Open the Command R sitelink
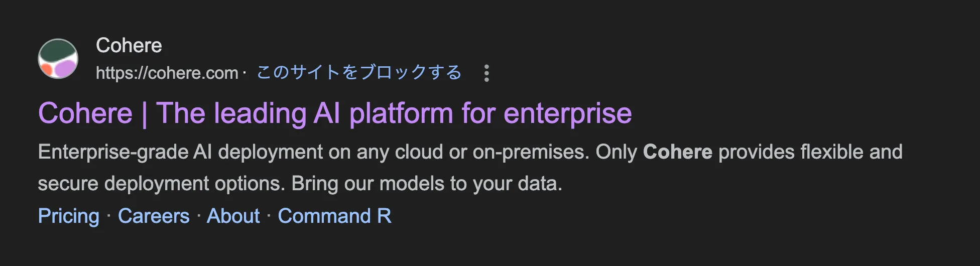Image resolution: width=980 pixels, height=266 pixels. 334,216
